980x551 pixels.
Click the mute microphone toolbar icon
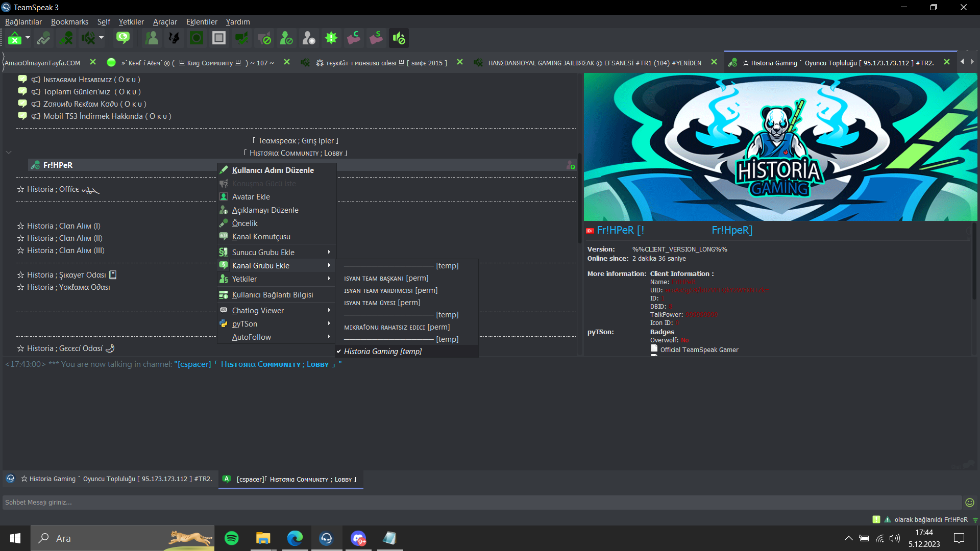click(x=66, y=38)
